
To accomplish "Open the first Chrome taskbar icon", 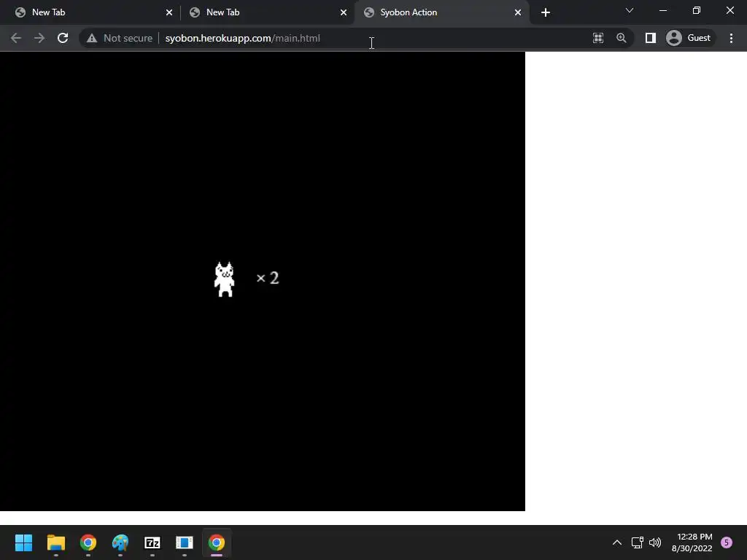I will 88,542.
